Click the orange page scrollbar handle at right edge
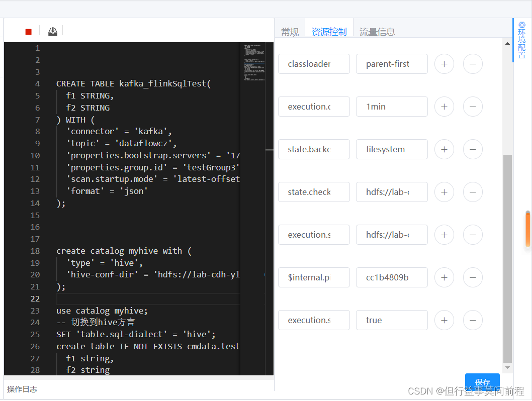The width and height of the screenshot is (532, 401). coord(528,229)
